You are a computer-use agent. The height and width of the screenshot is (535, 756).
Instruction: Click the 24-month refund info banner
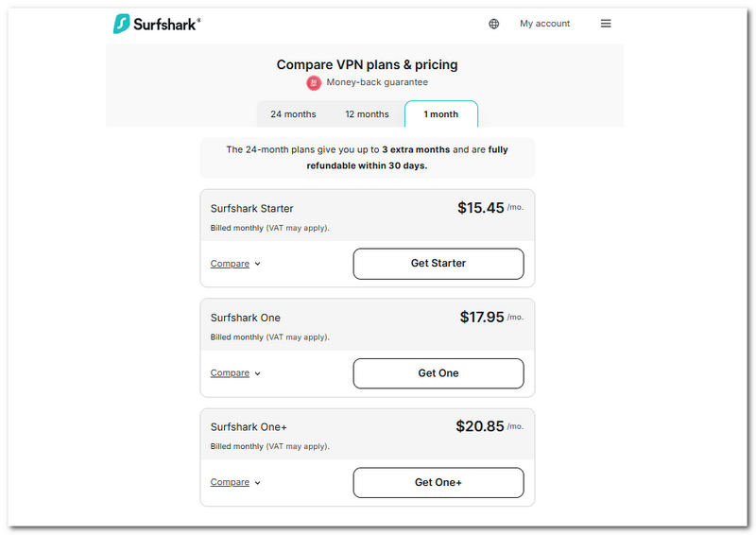tap(367, 158)
